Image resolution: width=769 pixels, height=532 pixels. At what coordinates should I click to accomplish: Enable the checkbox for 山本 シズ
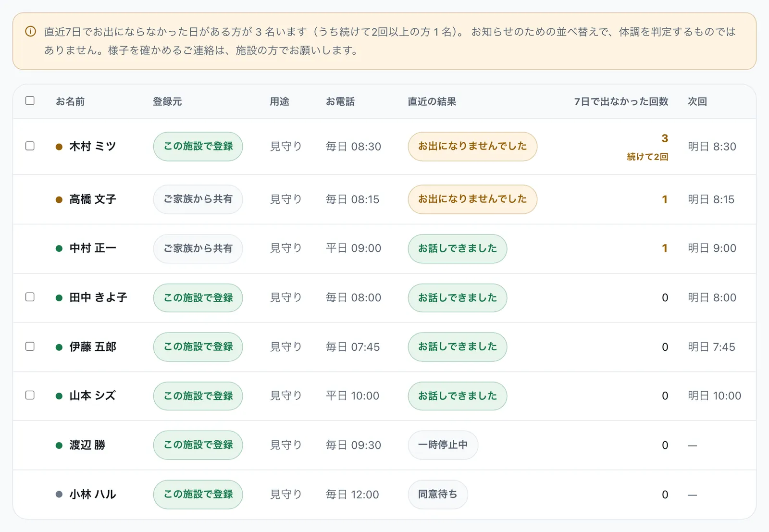tap(30, 395)
